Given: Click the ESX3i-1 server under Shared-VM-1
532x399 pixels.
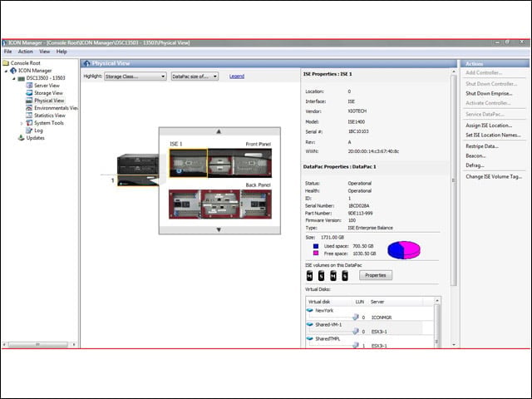Looking at the screenshot, I should pyautogui.click(x=379, y=332).
